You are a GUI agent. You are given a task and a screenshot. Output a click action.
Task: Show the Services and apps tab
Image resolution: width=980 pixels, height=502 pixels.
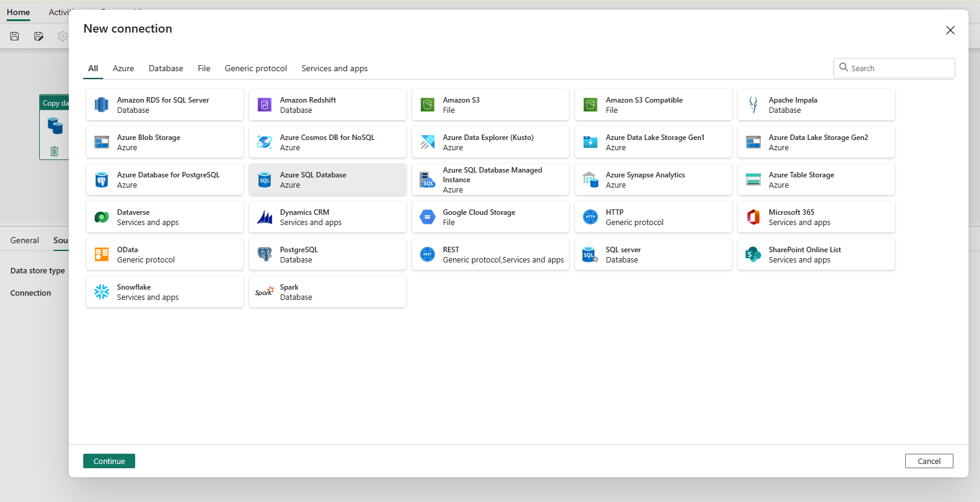pyautogui.click(x=334, y=68)
